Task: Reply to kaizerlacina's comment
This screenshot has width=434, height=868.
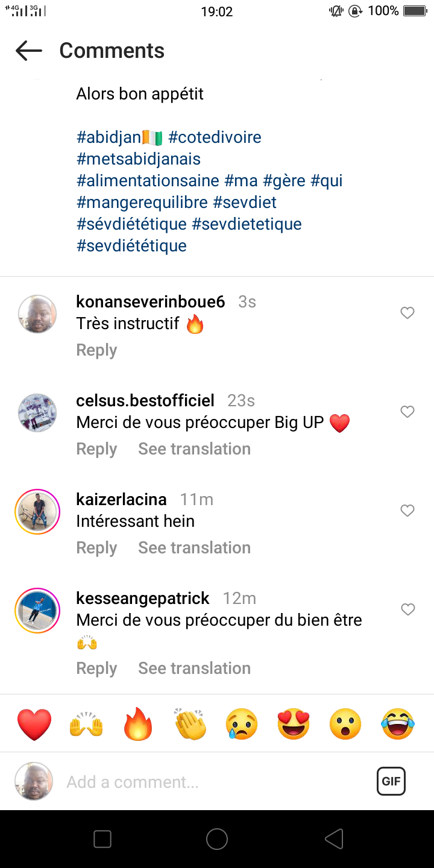Action: pos(96,548)
